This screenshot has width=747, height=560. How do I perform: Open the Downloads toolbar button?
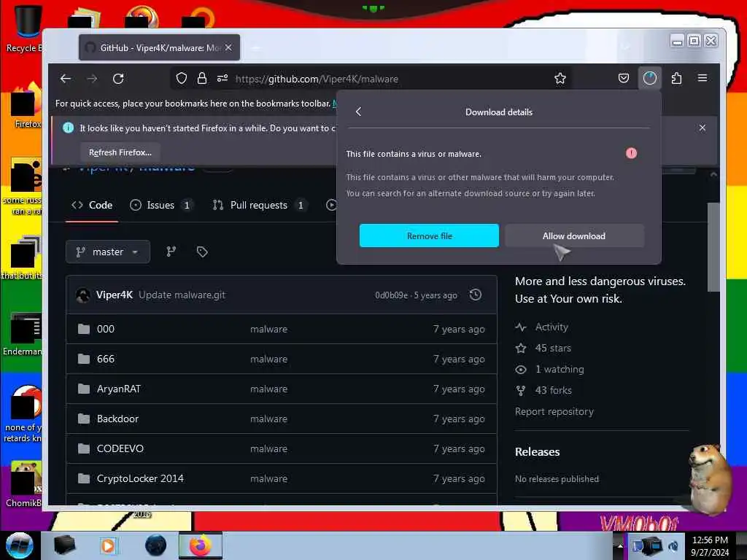tap(650, 78)
